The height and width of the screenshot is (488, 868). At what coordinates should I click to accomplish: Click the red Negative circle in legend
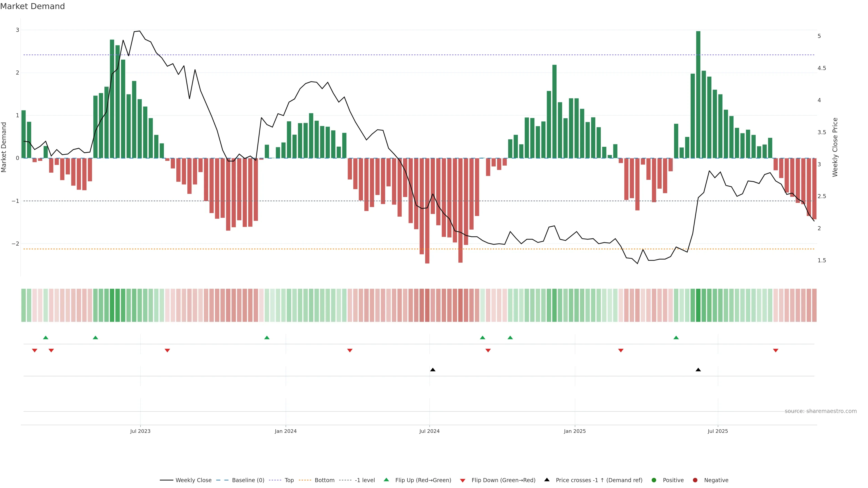point(695,480)
